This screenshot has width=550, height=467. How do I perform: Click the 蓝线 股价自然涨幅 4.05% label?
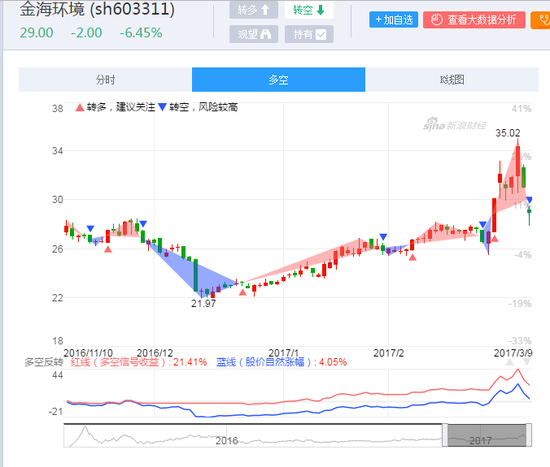click(281, 362)
